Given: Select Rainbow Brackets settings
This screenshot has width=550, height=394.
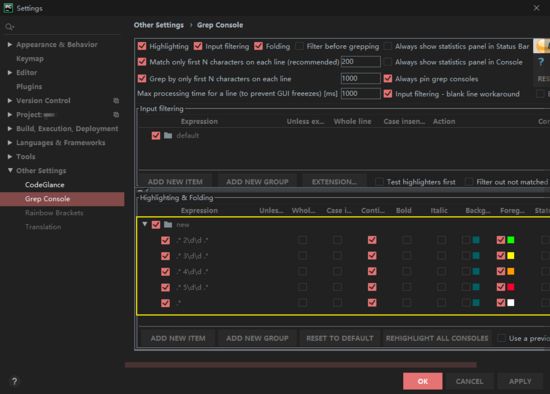Looking at the screenshot, I should [x=54, y=213].
